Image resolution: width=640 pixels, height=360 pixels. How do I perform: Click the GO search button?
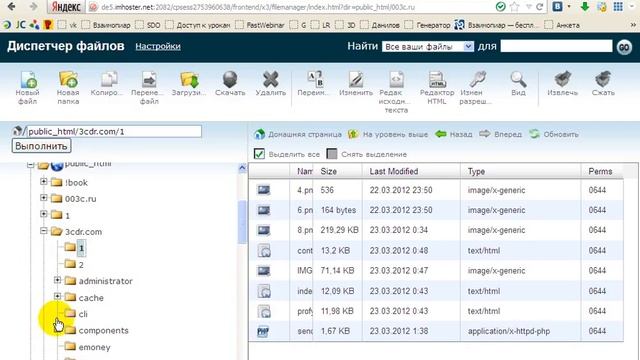click(x=624, y=47)
